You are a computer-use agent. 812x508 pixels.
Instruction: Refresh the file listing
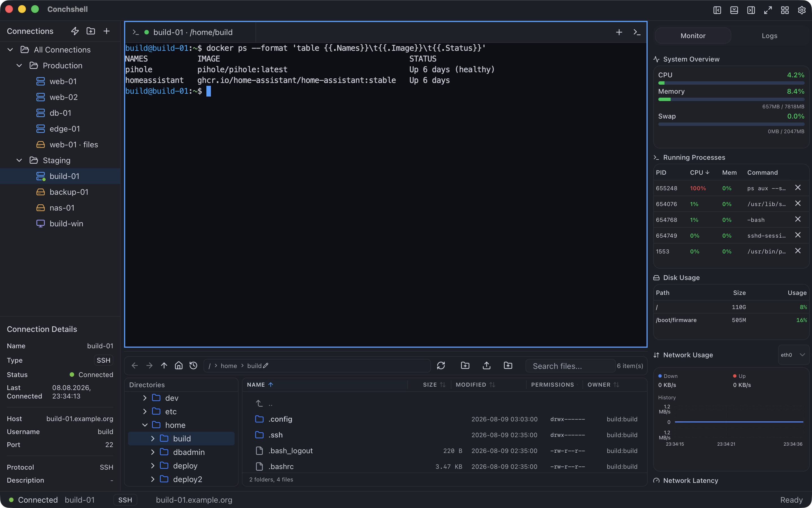[x=441, y=365]
